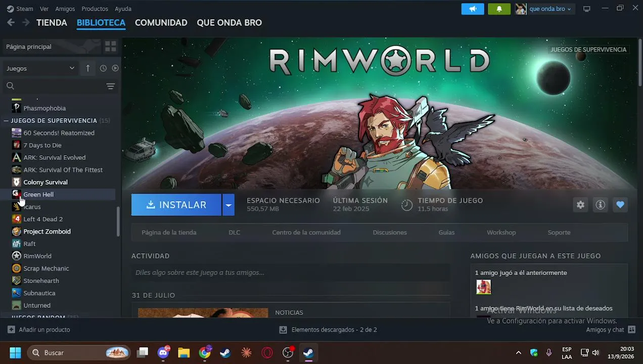Image resolution: width=643 pixels, height=364 pixels.
Task: Open the Discusiones link
Action: tap(390, 233)
